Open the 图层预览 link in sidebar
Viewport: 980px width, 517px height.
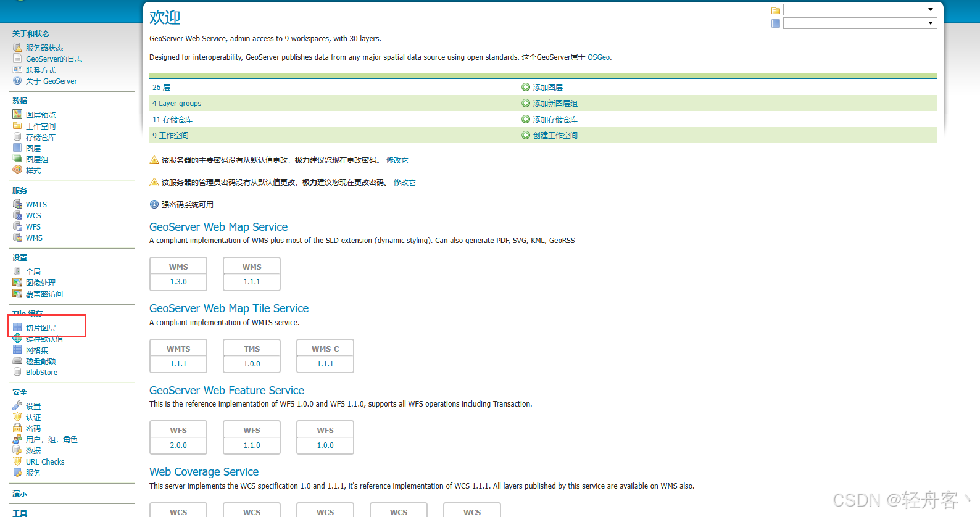point(41,115)
